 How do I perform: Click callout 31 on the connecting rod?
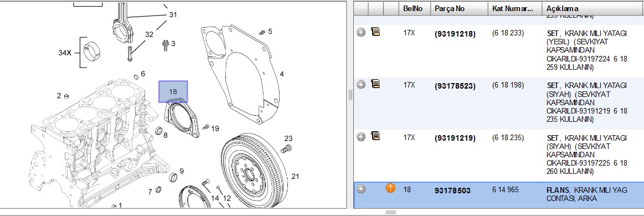(x=173, y=15)
